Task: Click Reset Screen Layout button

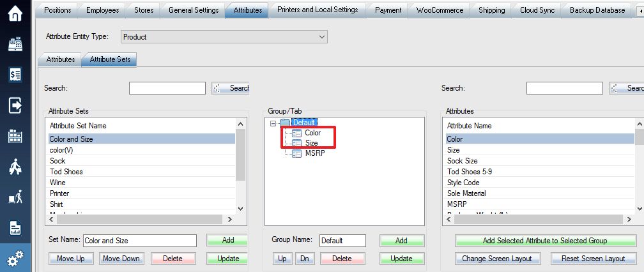Action: coord(593,259)
